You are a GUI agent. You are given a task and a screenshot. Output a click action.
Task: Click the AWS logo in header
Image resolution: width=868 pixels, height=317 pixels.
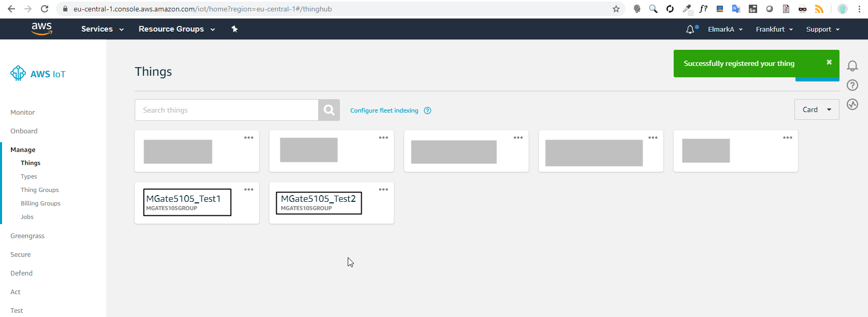(41, 29)
